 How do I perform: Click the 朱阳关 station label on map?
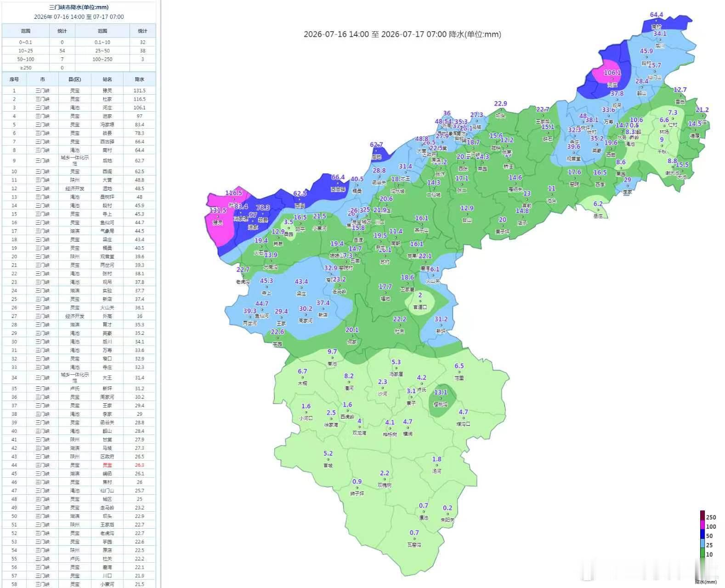pyautogui.click(x=447, y=520)
